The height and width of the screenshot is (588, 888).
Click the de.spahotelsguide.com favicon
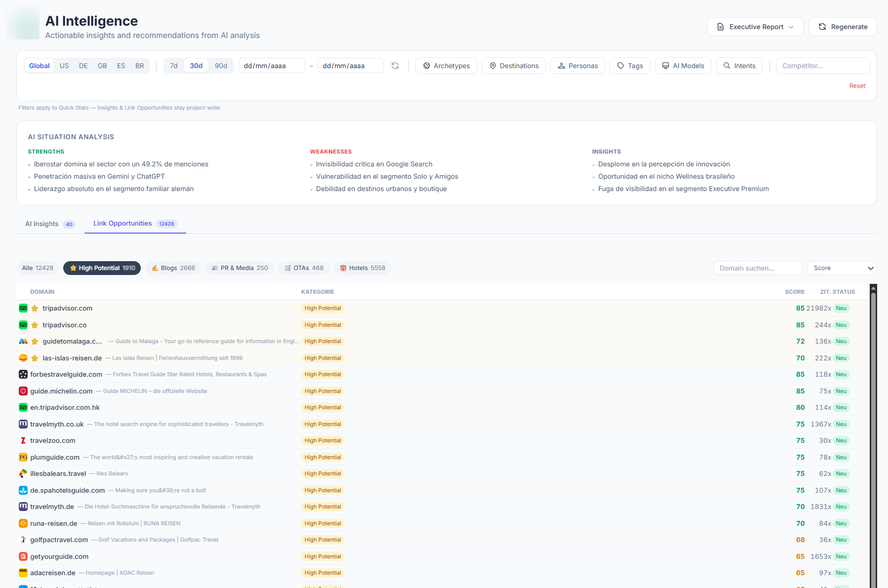[23, 490]
